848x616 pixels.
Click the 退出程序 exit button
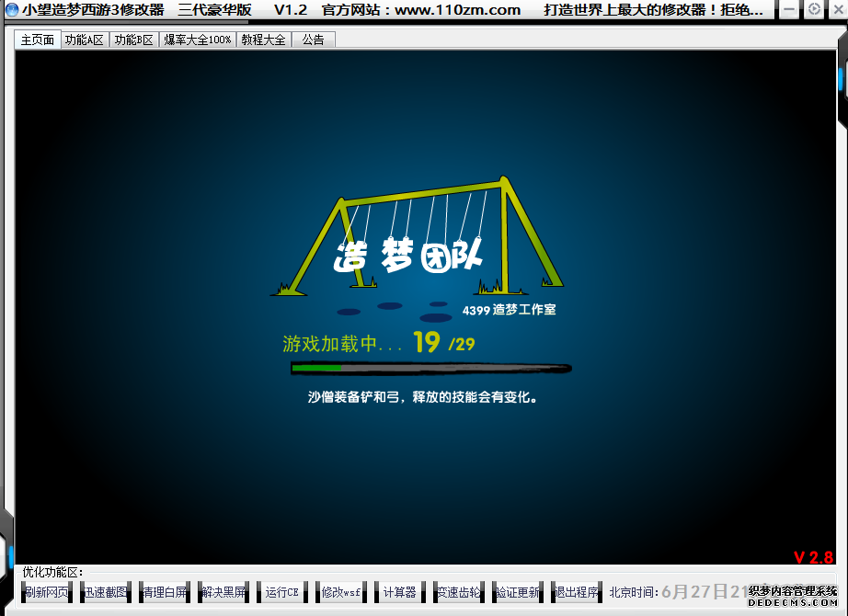point(577,592)
